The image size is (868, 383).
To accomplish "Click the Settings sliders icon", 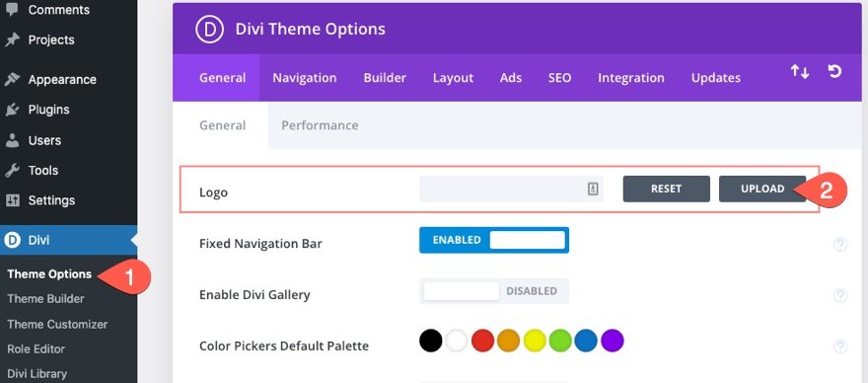I will (12, 200).
